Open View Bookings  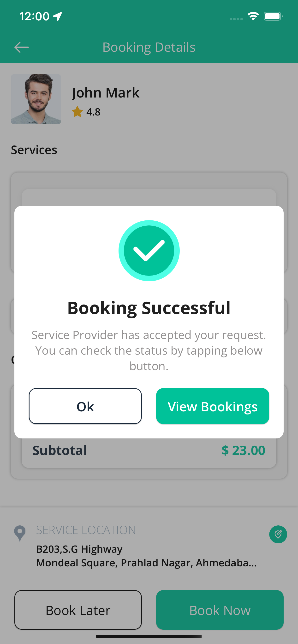pyautogui.click(x=213, y=406)
